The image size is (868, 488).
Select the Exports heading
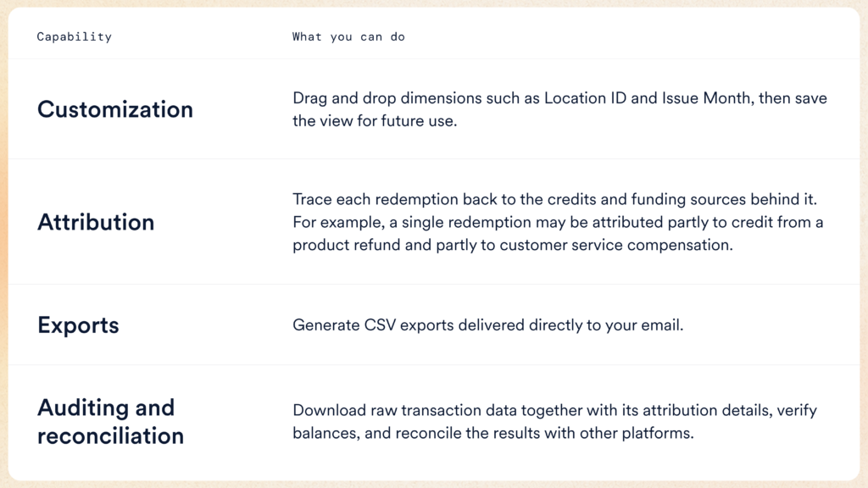tap(78, 325)
